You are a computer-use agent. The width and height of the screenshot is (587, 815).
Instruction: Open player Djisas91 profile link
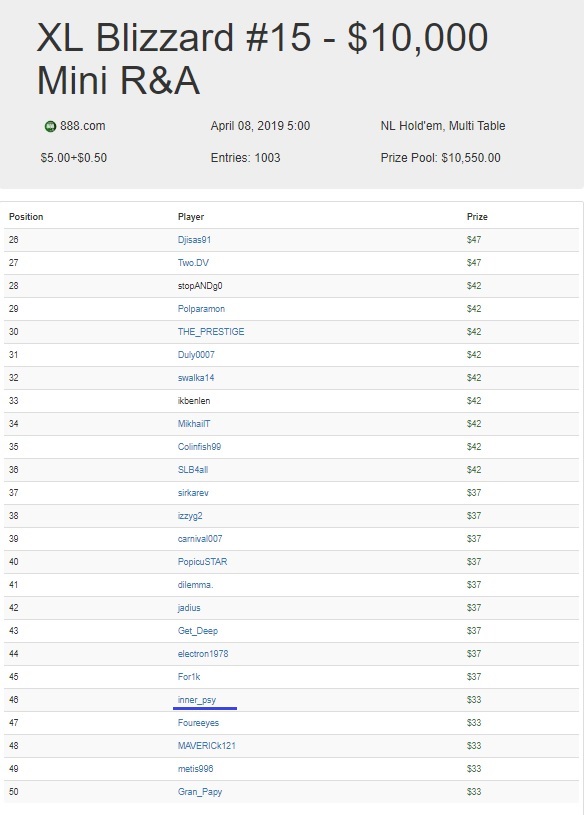194,240
